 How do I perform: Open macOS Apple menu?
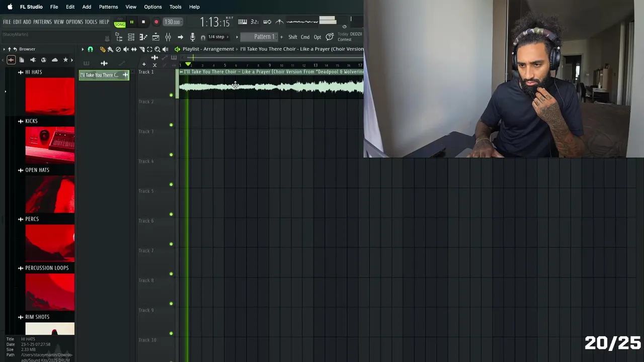(x=10, y=7)
